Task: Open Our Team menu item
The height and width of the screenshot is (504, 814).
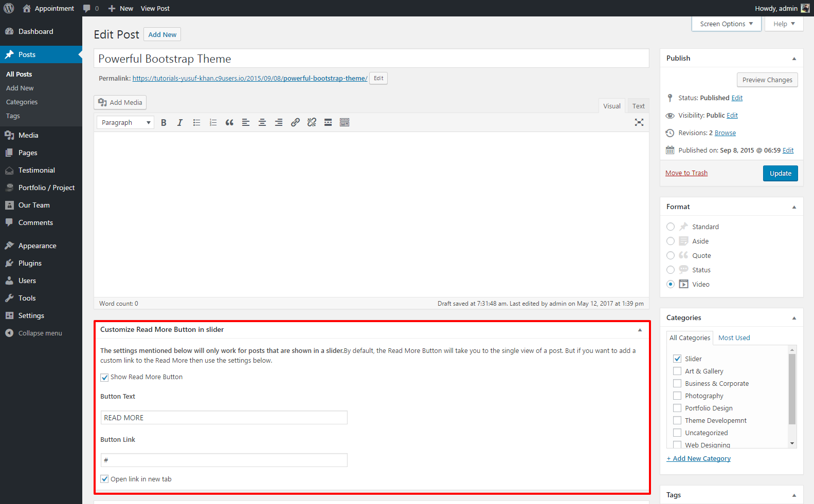Action: pyautogui.click(x=41, y=205)
